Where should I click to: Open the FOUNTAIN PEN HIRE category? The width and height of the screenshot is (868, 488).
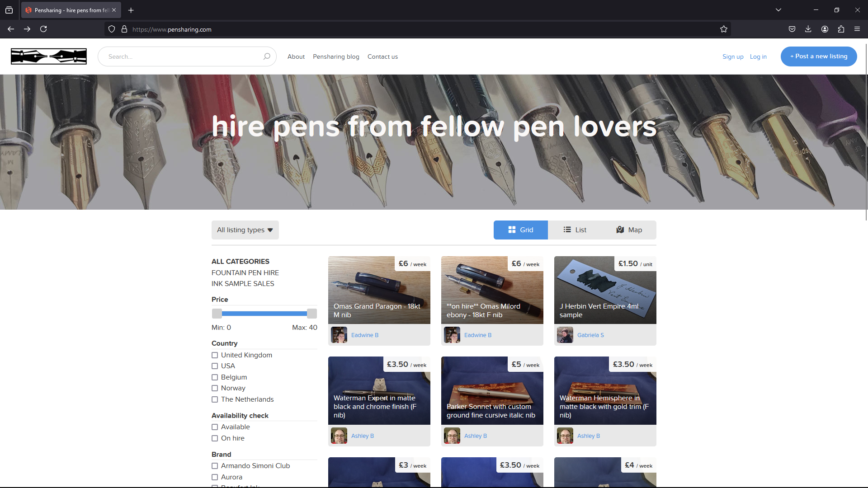245,272
